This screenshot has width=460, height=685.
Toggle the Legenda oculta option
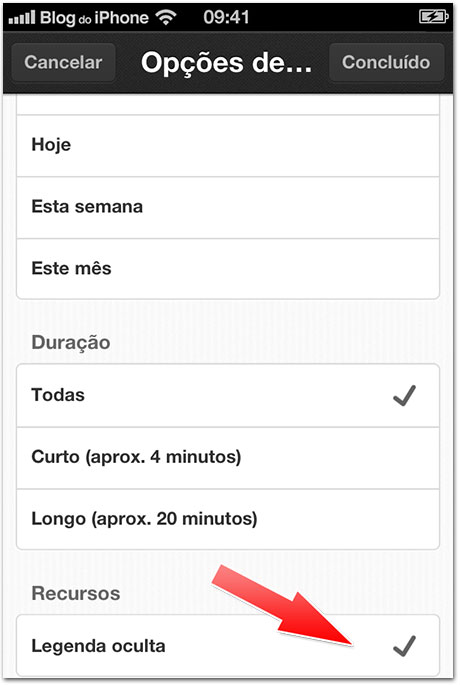click(228, 646)
